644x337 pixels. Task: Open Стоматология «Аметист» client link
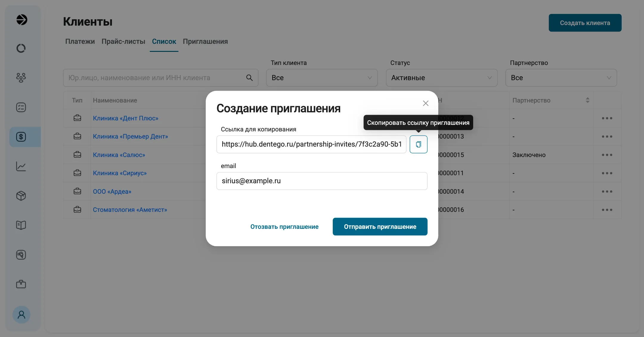(x=130, y=210)
